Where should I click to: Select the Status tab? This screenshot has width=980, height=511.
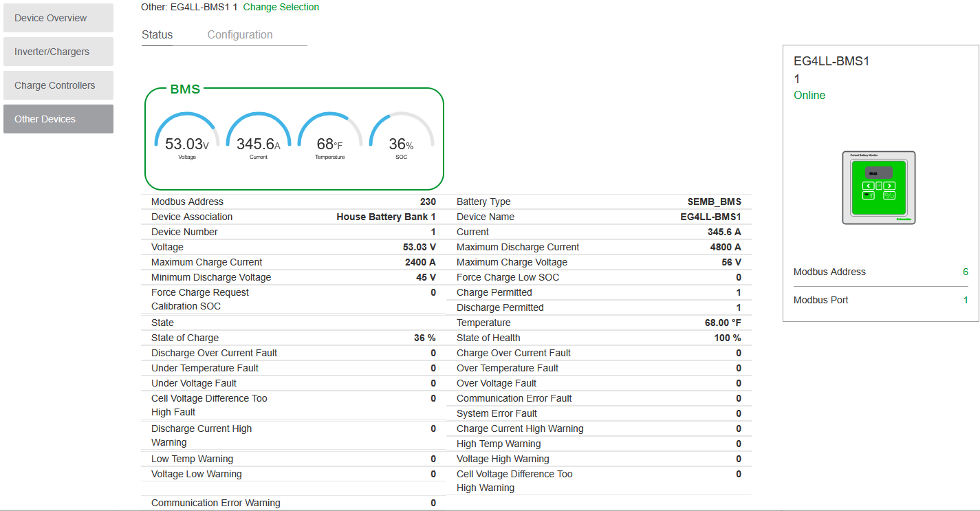pos(157,35)
